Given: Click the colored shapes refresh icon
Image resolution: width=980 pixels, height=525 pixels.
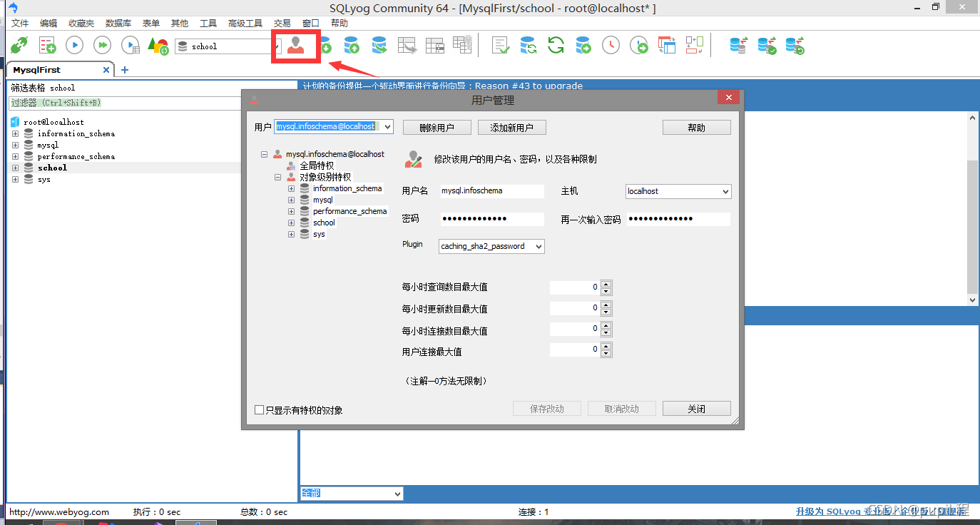Looking at the screenshot, I should [x=158, y=46].
